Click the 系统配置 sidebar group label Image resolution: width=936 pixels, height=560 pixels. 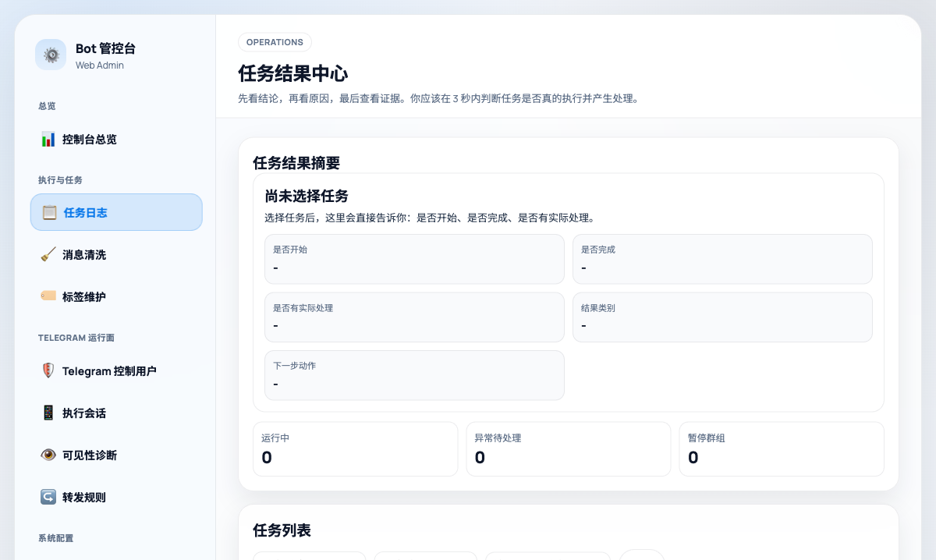pos(55,538)
